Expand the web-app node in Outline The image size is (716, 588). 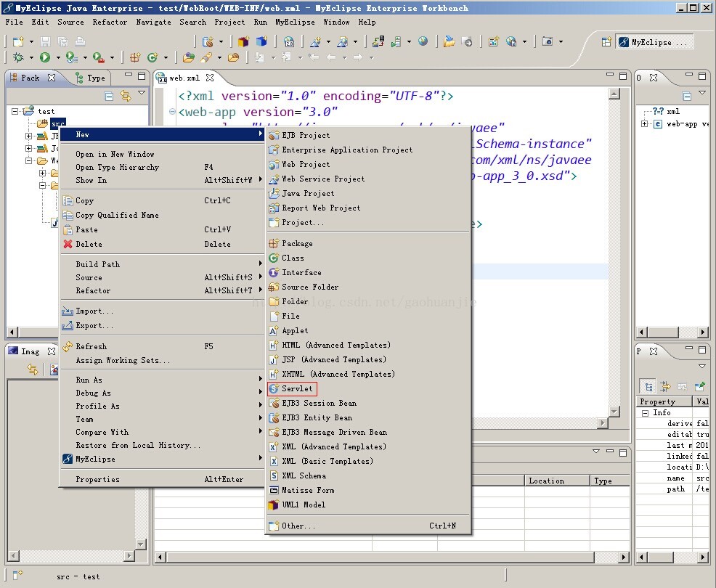(644, 123)
